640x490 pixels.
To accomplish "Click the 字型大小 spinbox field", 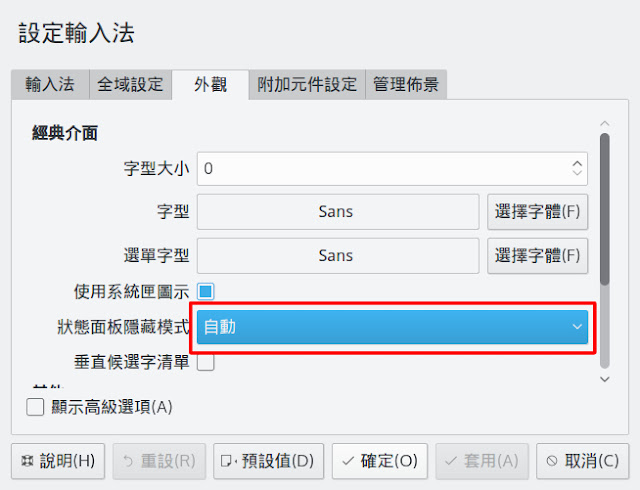I will [x=380, y=169].
